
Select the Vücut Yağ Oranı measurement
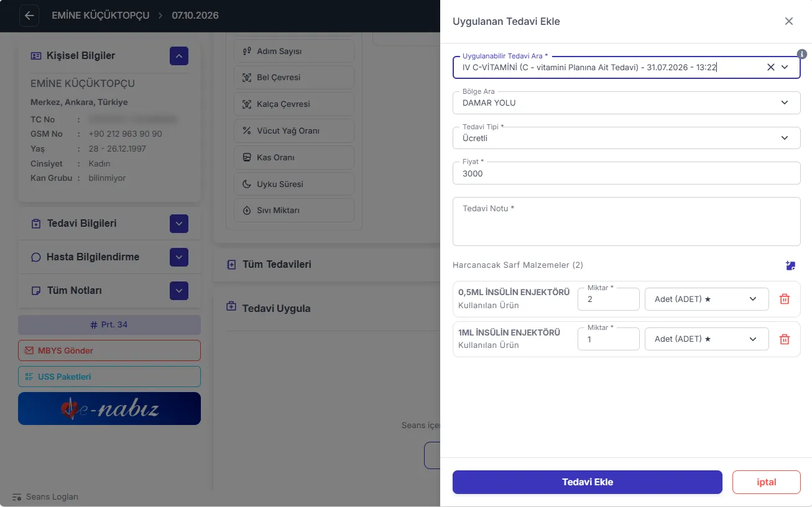pos(294,131)
